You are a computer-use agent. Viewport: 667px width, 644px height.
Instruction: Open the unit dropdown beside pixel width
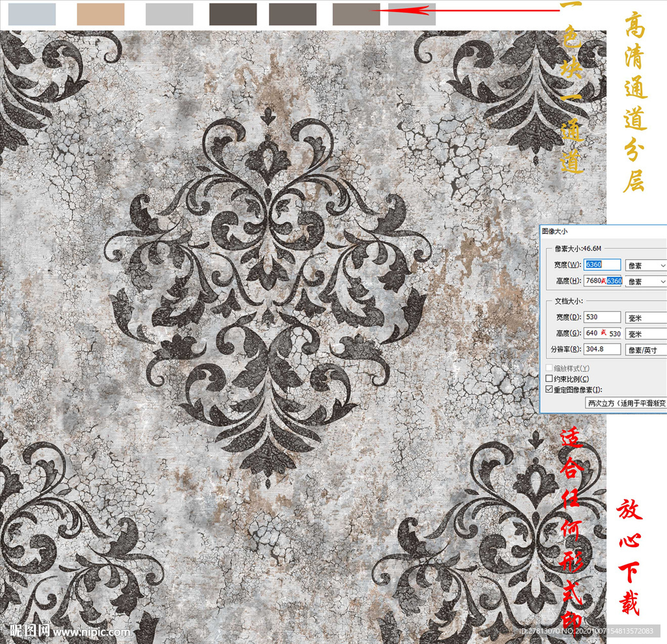click(x=646, y=266)
